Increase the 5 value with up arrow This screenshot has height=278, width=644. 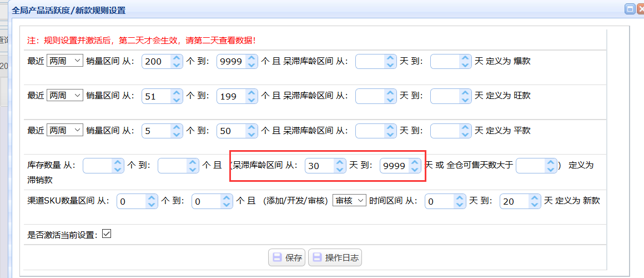point(177,127)
